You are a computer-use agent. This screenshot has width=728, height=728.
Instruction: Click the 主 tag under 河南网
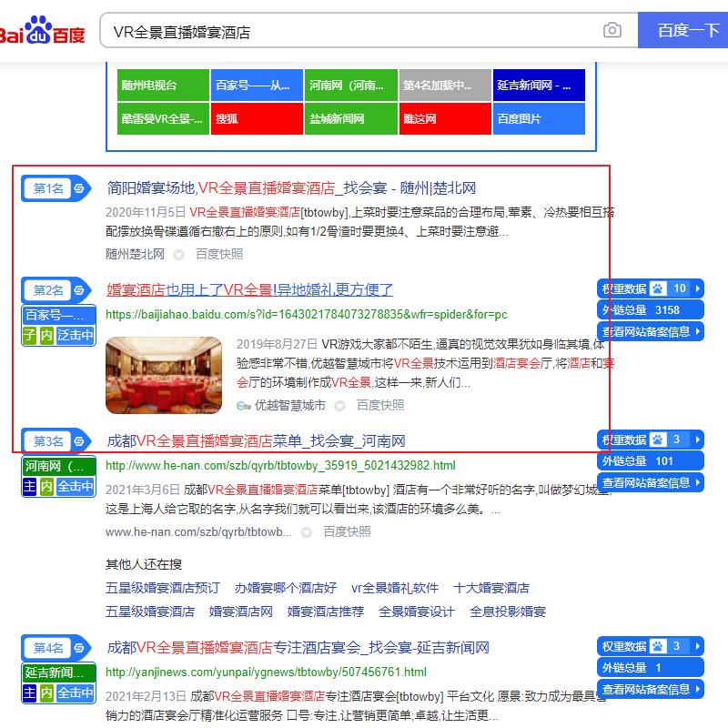coord(30,487)
